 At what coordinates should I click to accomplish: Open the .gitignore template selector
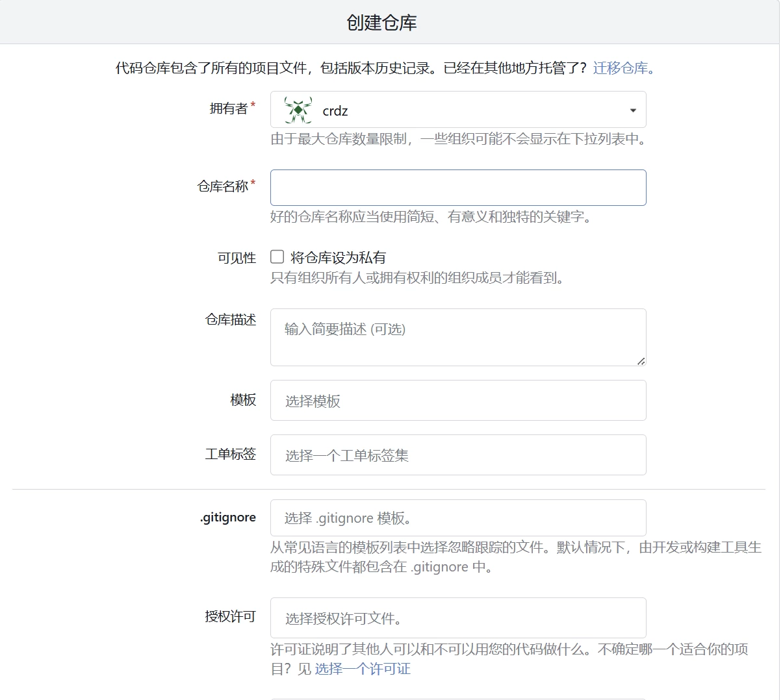pyautogui.click(x=457, y=518)
